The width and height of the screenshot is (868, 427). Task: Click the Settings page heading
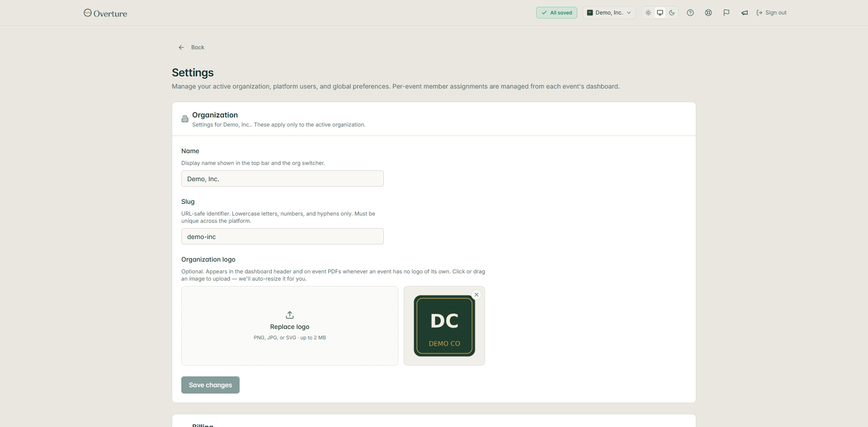[x=193, y=73]
